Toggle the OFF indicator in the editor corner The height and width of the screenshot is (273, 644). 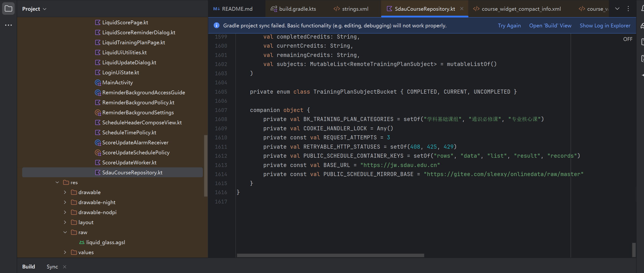point(628,39)
